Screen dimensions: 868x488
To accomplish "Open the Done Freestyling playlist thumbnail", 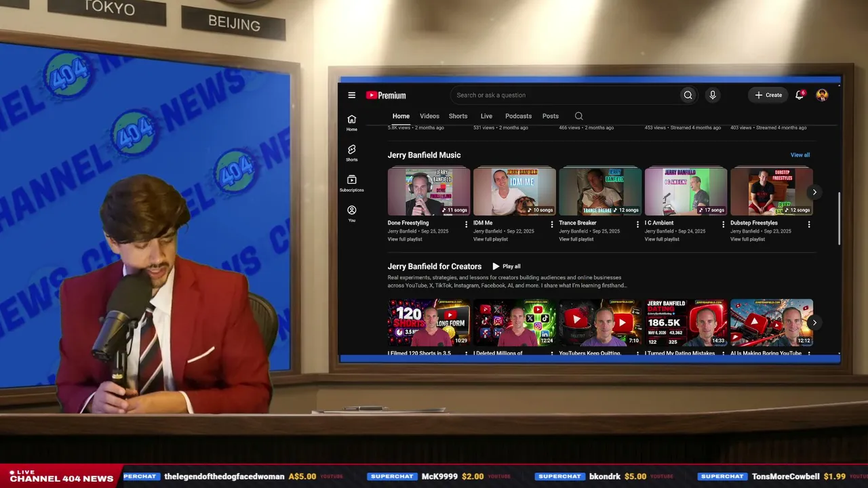I will [x=429, y=192].
